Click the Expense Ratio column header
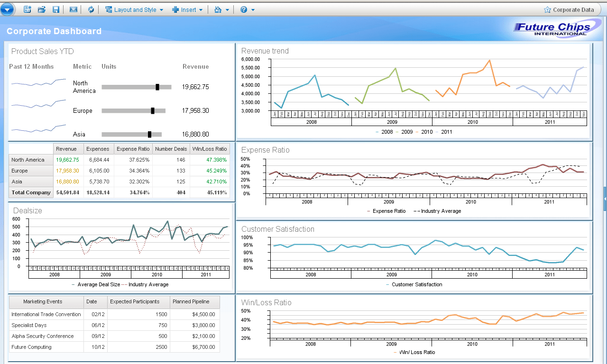This screenshot has height=364, width=607. pyautogui.click(x=133, y=149)
